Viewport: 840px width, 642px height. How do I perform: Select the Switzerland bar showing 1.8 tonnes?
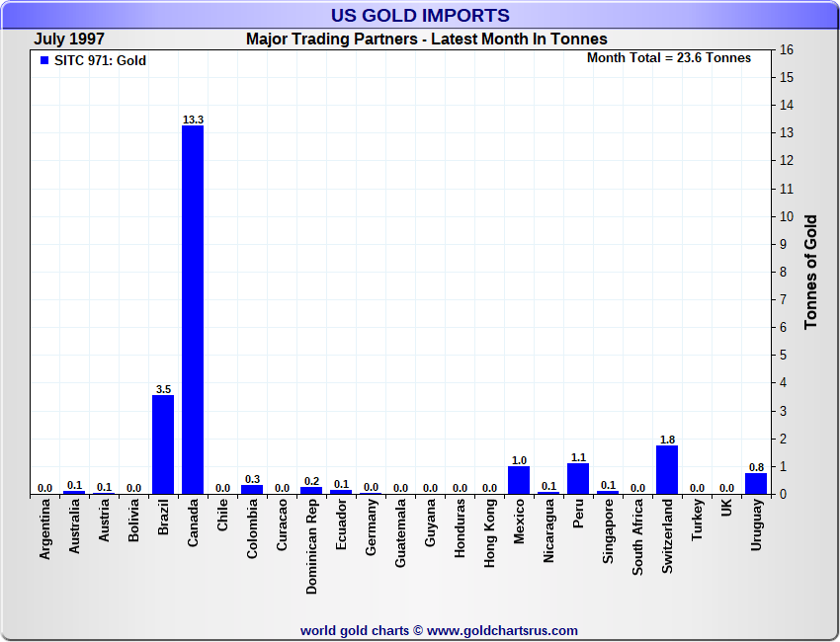click(667, 469)
